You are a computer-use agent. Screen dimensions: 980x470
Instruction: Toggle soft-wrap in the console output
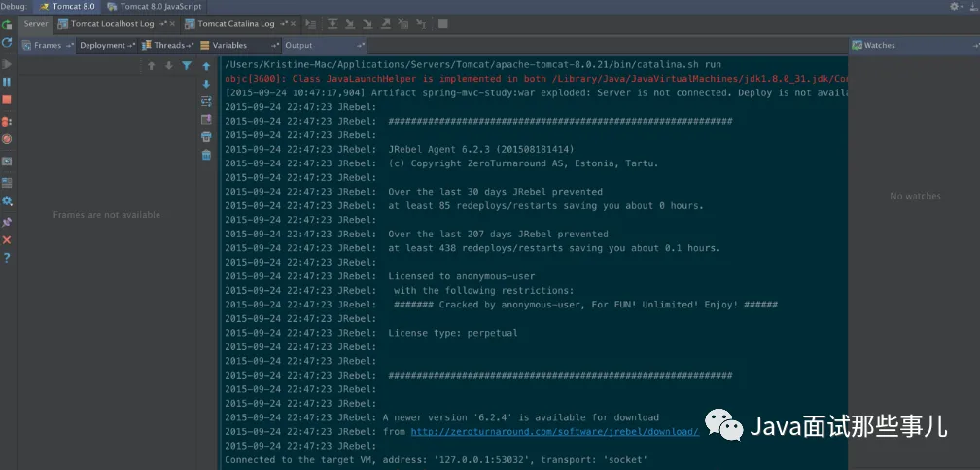(x=206, y=101)
